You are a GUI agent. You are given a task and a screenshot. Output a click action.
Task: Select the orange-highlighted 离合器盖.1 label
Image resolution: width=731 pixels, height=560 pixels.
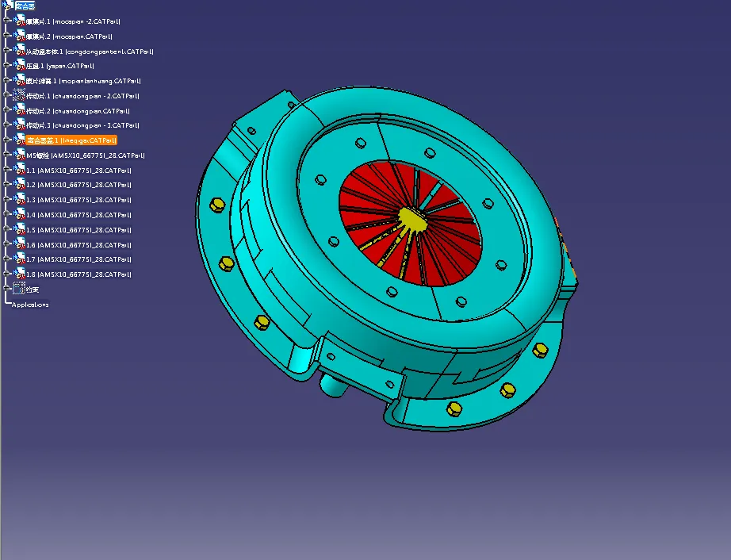pyautogui.click(x=71, y=140)
